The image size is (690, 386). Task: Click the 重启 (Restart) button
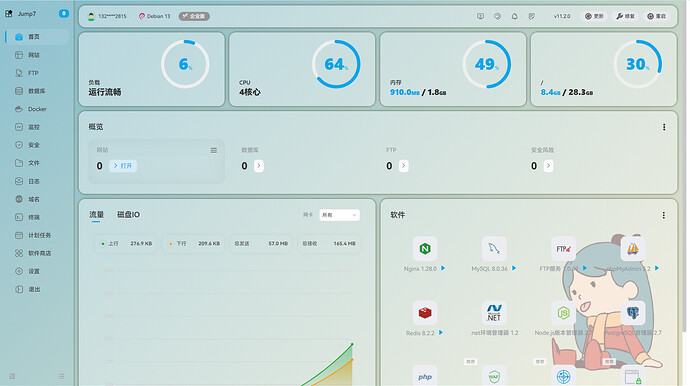pyautogui.click(x=657, y=16)
